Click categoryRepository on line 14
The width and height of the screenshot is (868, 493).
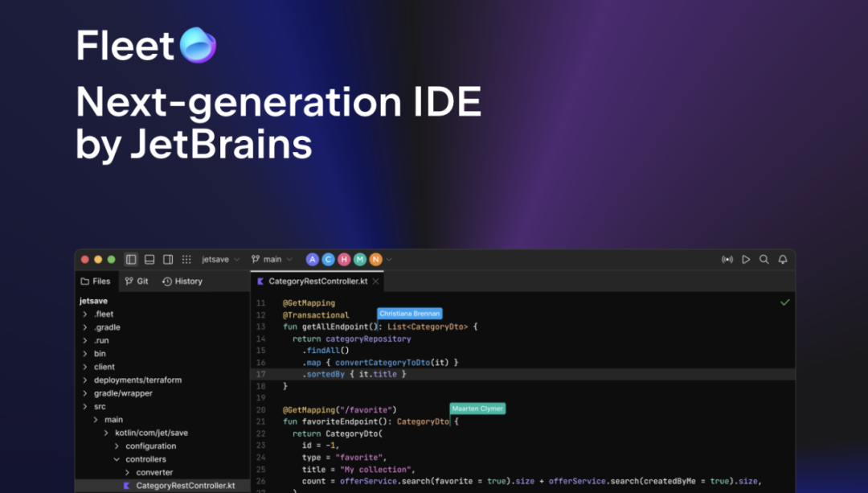pyautogui.click(x=368, y=339)
